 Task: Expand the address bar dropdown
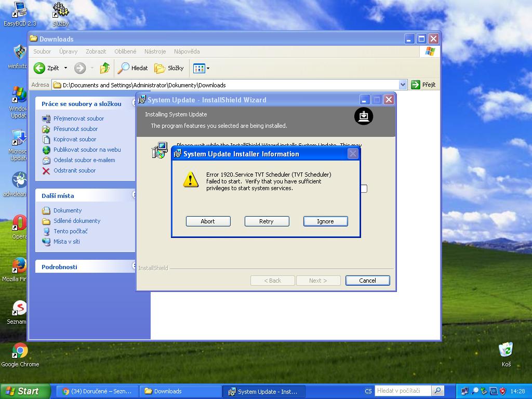coord(403,85)
